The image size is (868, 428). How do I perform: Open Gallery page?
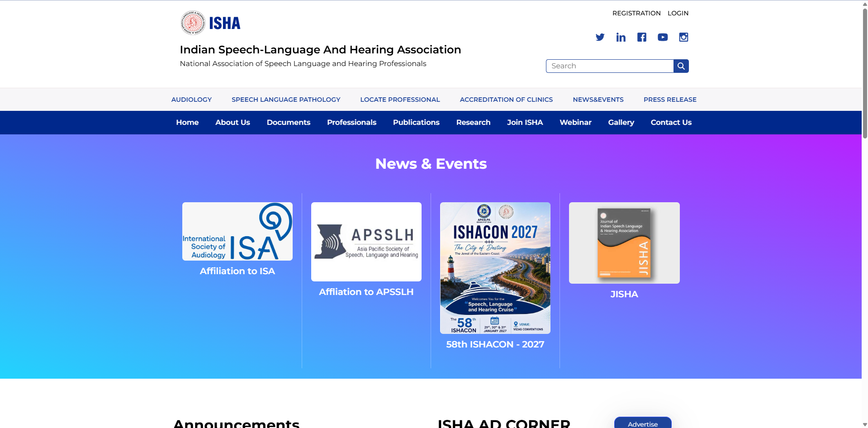(x=621, y=123)
